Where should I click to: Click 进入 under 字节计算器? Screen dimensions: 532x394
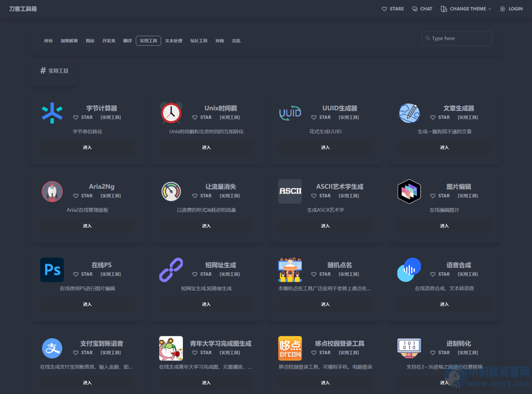coord(87,147)
